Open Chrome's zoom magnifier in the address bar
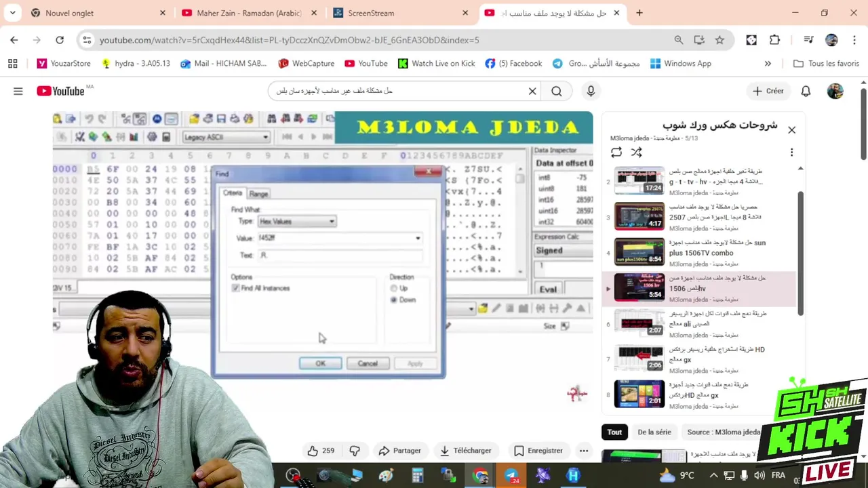 pos(678,40)
